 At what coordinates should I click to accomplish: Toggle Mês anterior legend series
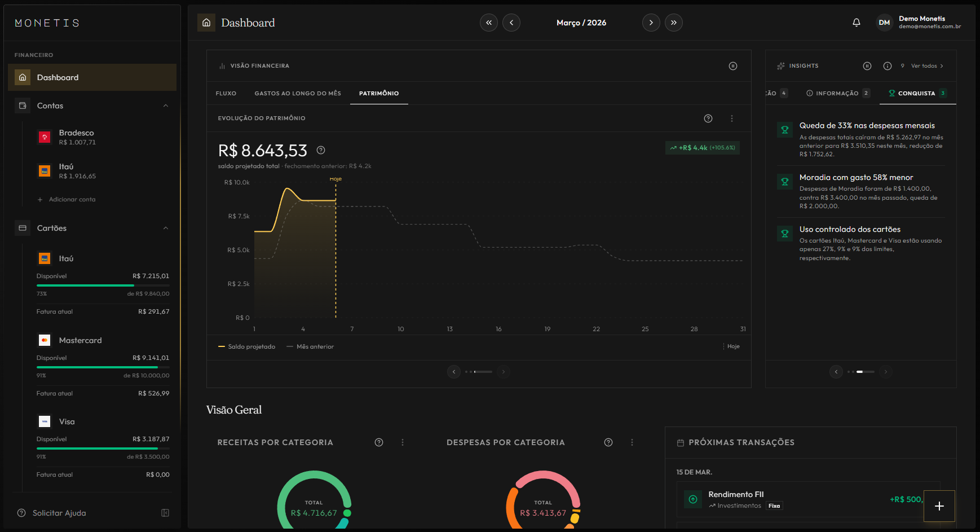pos(310,347)
